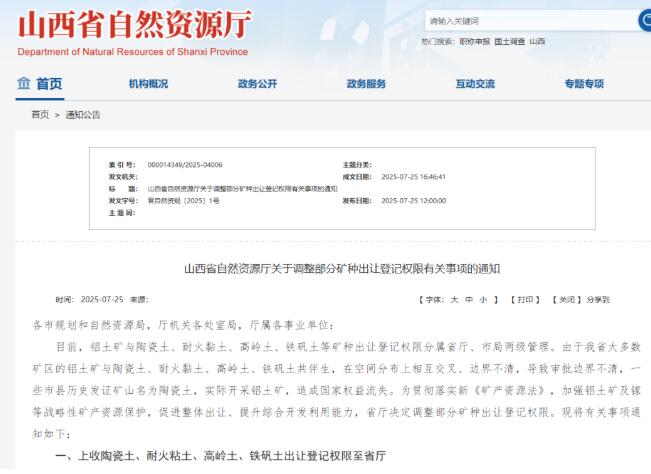Screen dimensions: 651x474
Task: Set font size to 大
Action: point(455,300)
